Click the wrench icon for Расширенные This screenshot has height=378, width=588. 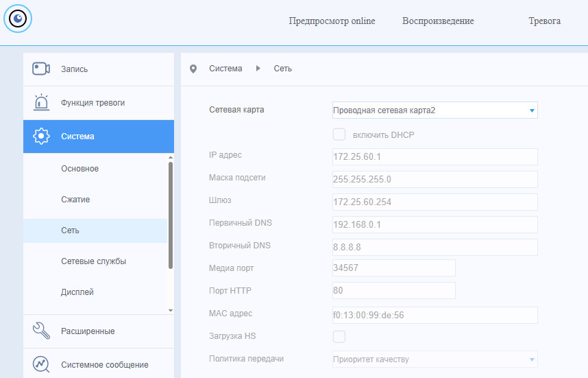click(x=41, y=331)
